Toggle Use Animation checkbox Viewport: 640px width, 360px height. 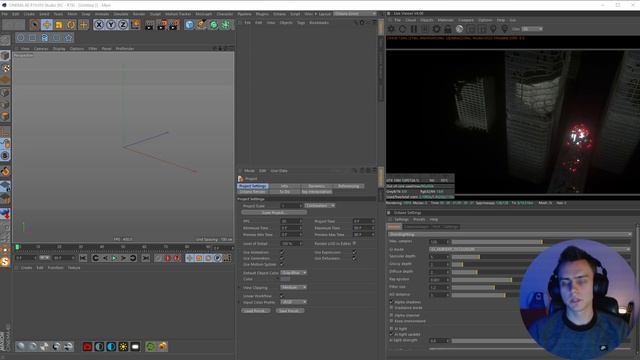coord(282,252)
